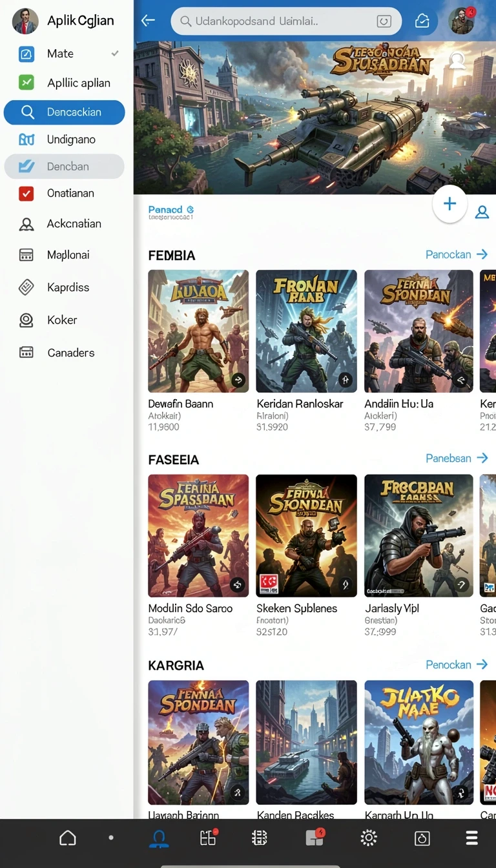496x868 pixels.
Task: Click the Andaiin Hu: Ua title text
Action: (x=398, y=404)
